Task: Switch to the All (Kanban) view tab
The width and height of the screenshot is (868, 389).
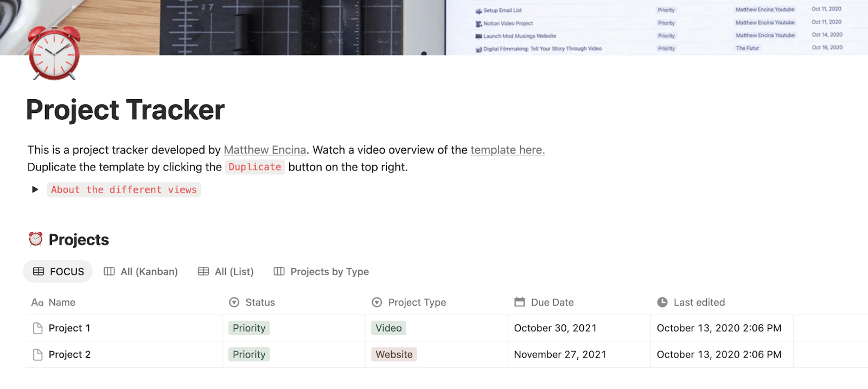Action: (141, 272)
